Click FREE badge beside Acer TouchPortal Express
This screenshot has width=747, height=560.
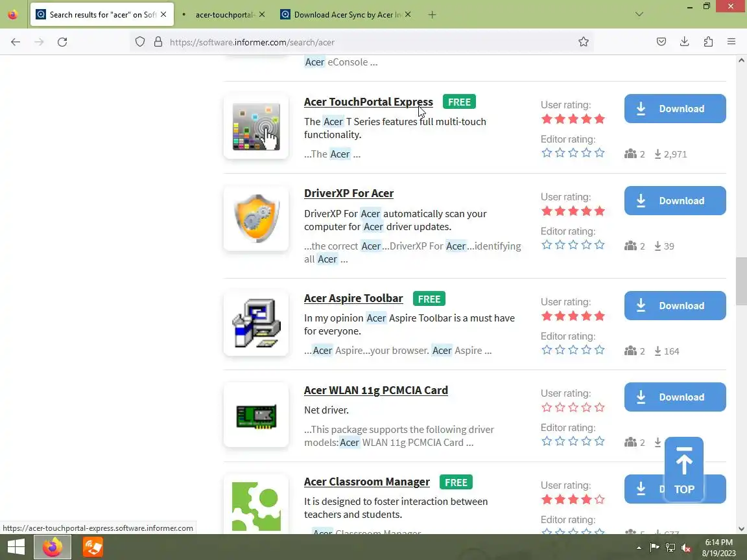click(x=459, y=102)
